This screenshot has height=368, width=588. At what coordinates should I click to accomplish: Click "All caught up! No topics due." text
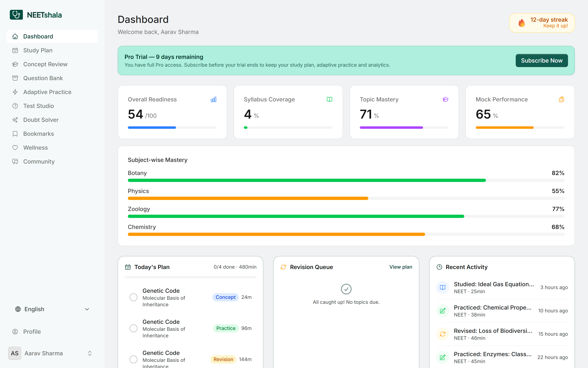[x=346, y=302]
